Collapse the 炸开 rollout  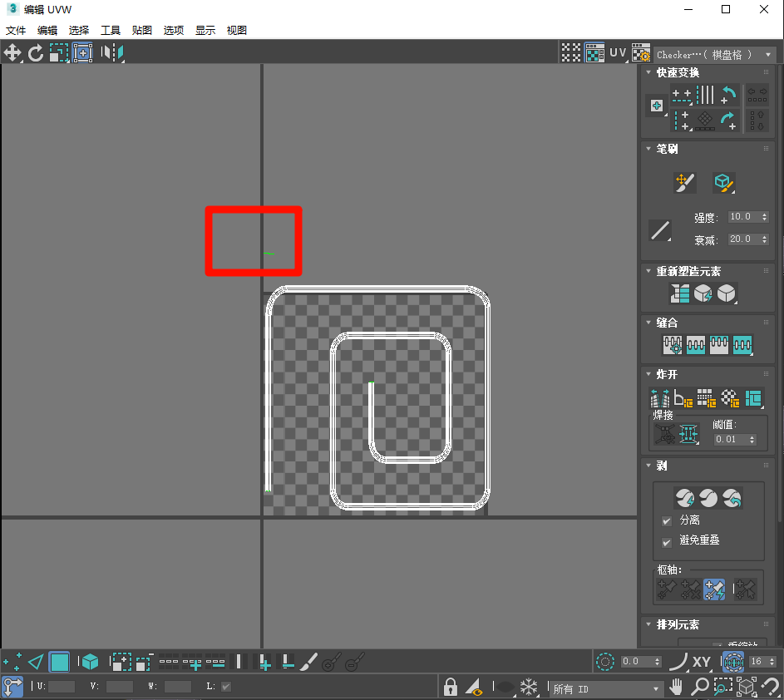[x=648, y=374]
